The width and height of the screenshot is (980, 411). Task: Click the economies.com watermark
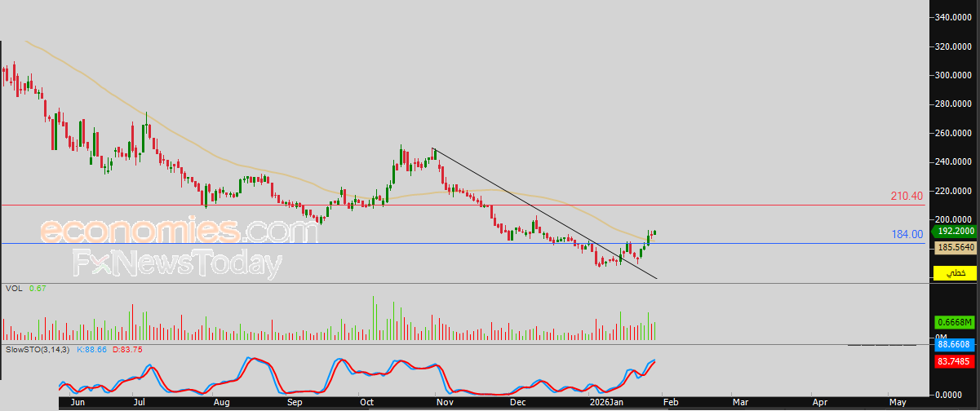click(178, 232)
